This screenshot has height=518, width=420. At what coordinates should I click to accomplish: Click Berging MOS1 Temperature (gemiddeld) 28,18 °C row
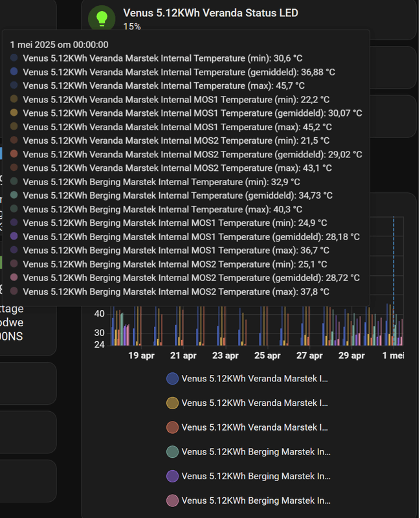(x=184, y=236)
